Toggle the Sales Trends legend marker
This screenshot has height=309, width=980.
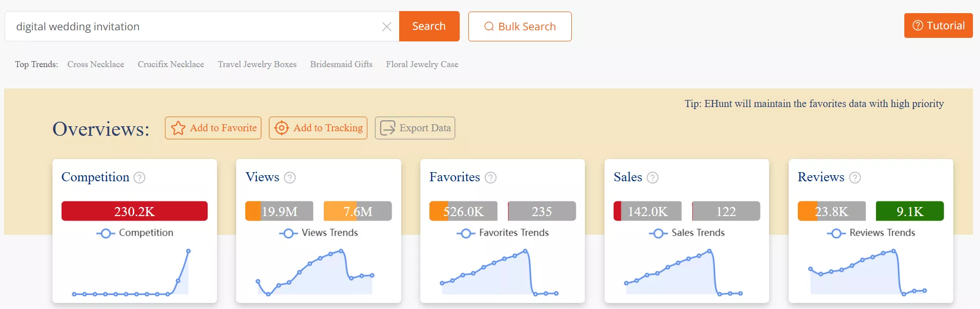point(658,233)
